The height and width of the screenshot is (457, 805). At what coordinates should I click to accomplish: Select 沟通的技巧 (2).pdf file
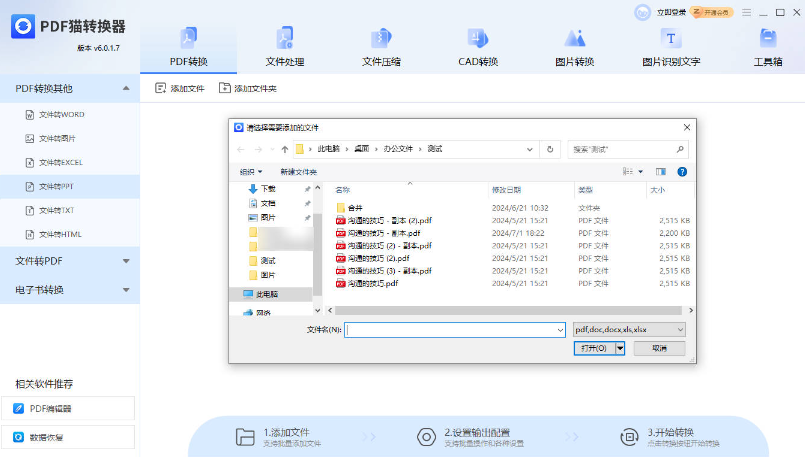378,258
